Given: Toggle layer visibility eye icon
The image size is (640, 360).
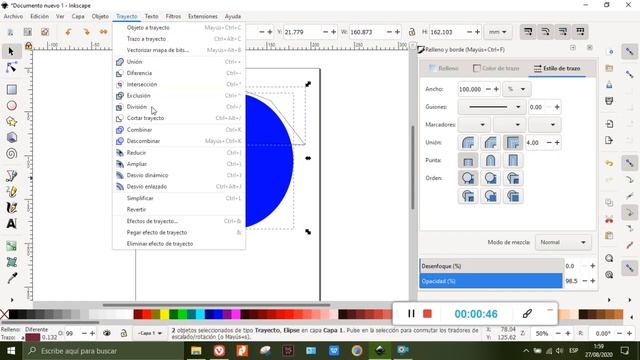Looking at the screenshot, I should tap(107, 333).
